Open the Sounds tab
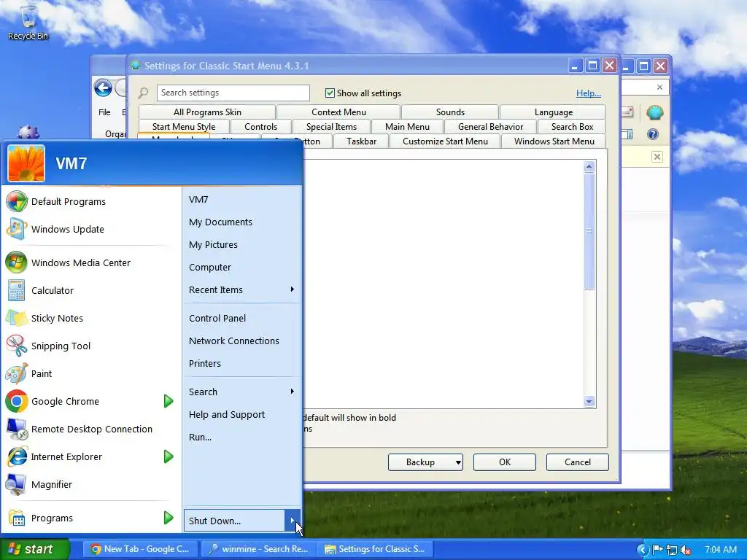Viewport: 747px width, 560px height. tap(450, 112)
